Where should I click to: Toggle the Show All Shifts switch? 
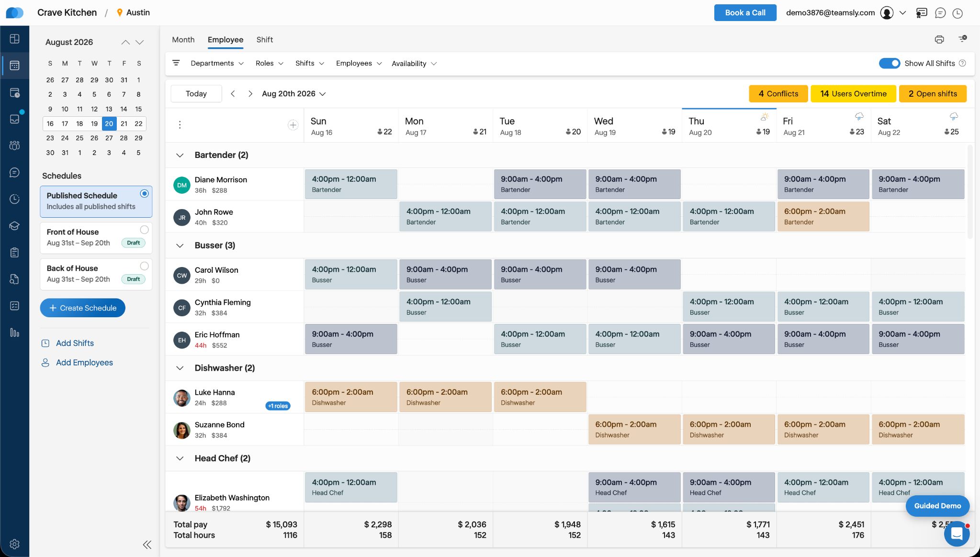tap(890, 63)
